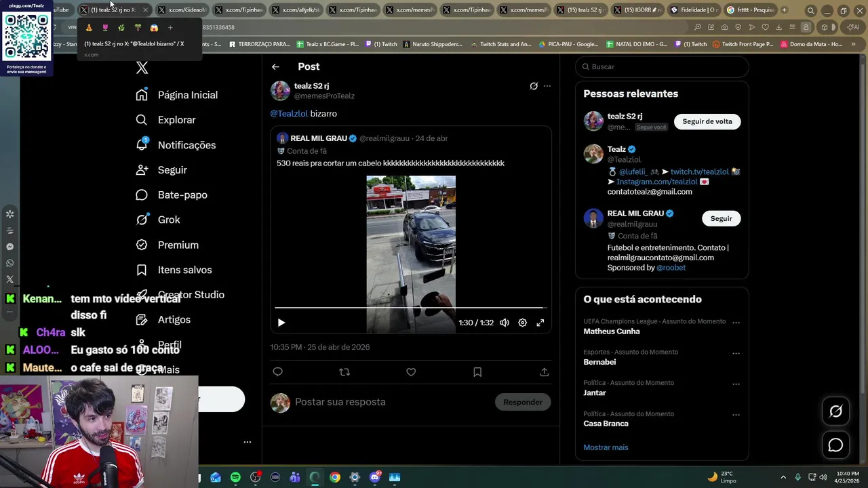868x488 pixels.
Task: Play the quoted video
Action: (281, 323)
